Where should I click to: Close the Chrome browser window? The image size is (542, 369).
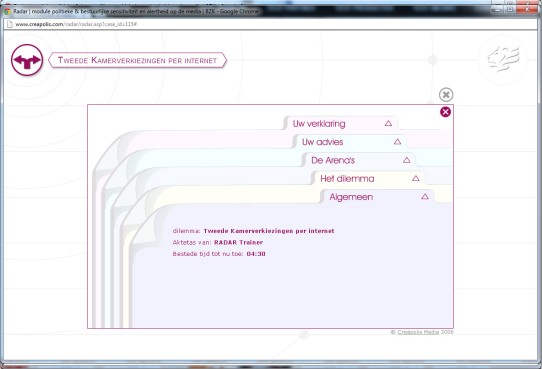(527, 9)
